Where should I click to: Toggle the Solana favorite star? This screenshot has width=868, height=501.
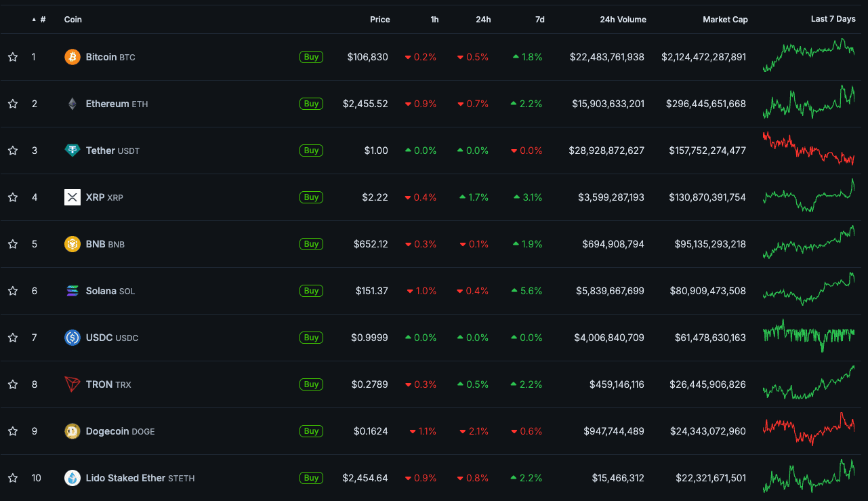[13, 291]
